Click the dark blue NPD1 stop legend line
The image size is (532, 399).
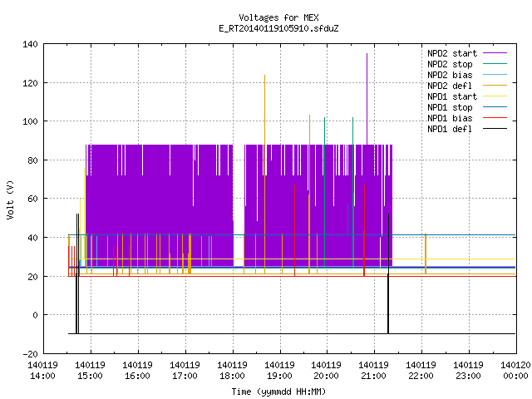pyautogui.click(x=495, y=107)
